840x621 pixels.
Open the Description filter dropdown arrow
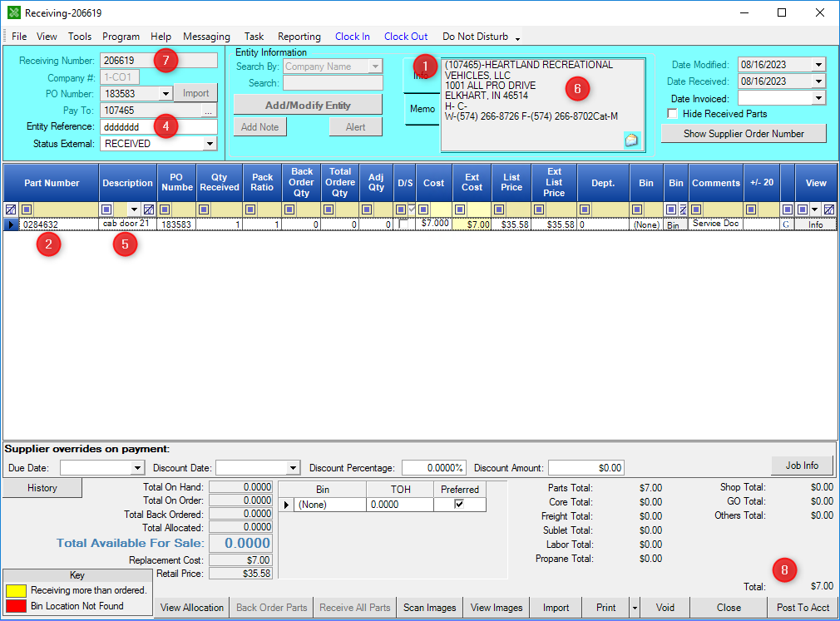pos(134,209)
